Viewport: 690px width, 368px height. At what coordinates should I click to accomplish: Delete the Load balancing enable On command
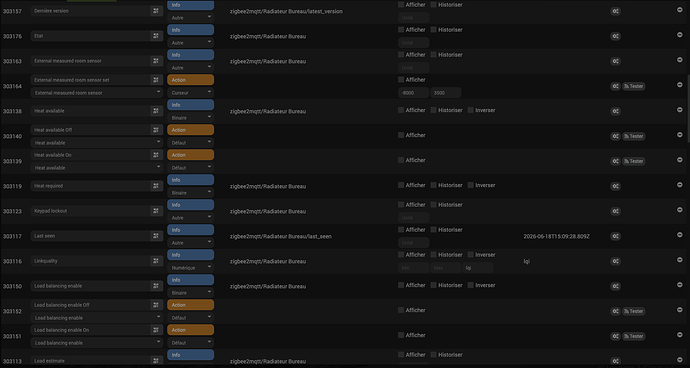tap(680, 335)
